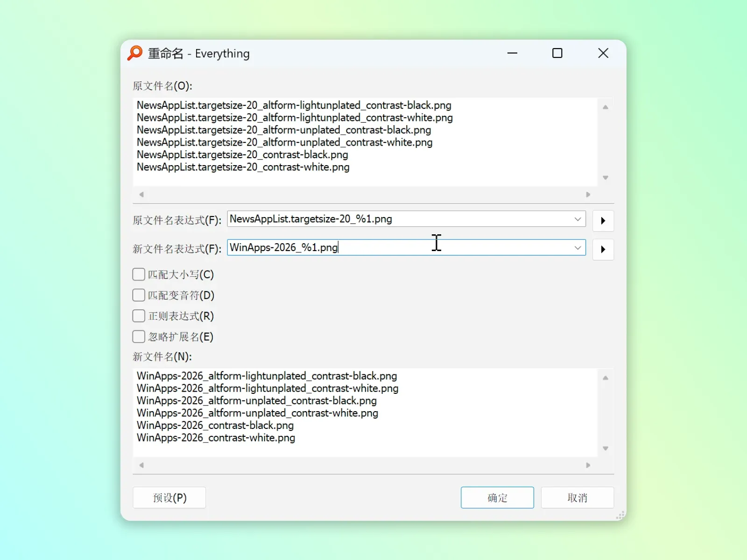This screenshot has width=747, height=560.
Task: Open the 预设(P) presets button
Action: click(169, 497)
